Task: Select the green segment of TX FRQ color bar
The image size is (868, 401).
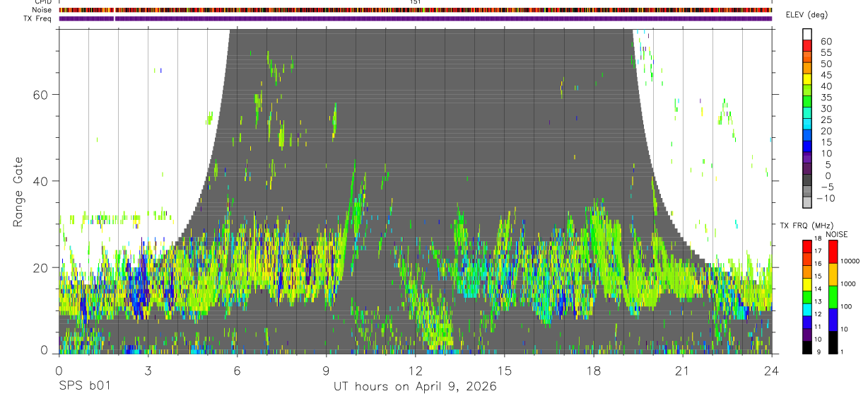Action: [x=807, y=297]
